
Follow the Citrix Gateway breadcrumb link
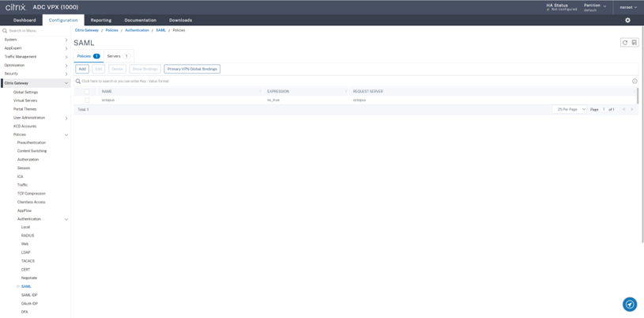pos(87,30)
